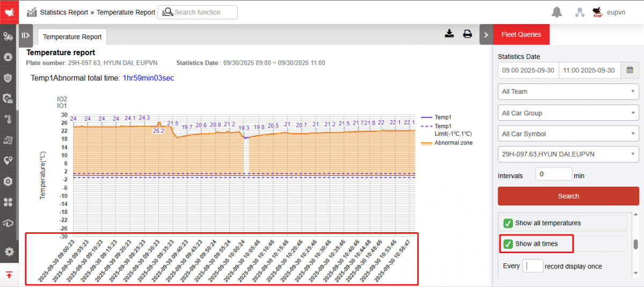Toggle the Show all times checkbox
Image resolution: width=644 pixels, height=287 pixels.
pos(508,244)
